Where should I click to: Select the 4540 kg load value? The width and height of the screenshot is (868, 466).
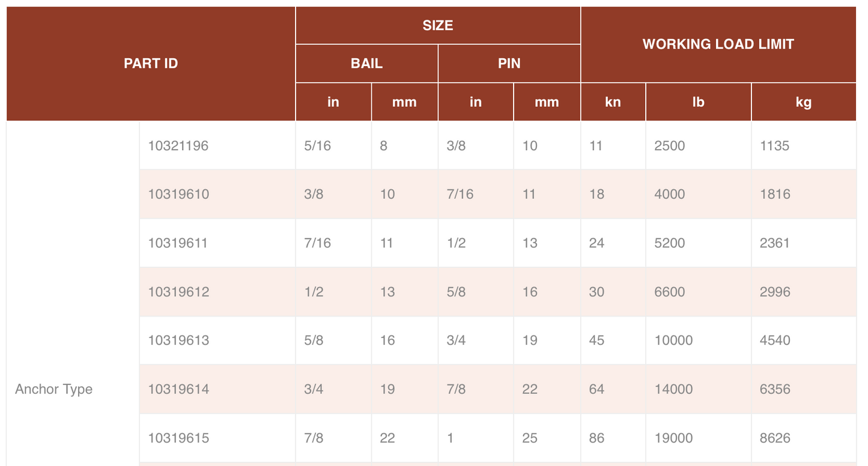[775, 340]
